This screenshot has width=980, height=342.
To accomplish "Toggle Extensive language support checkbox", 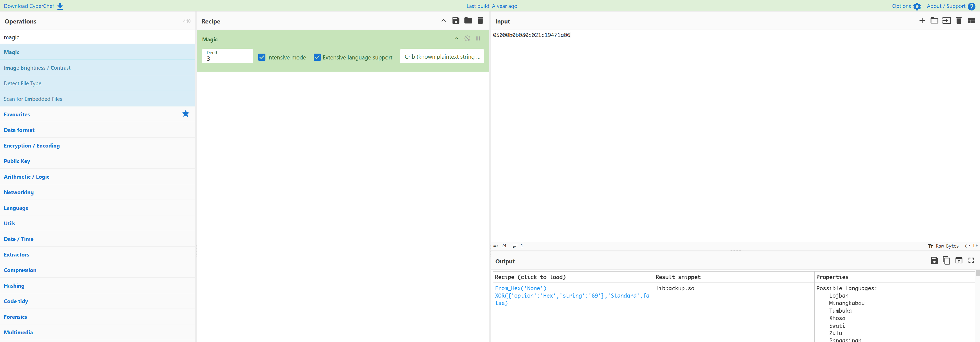I will 317,57.
